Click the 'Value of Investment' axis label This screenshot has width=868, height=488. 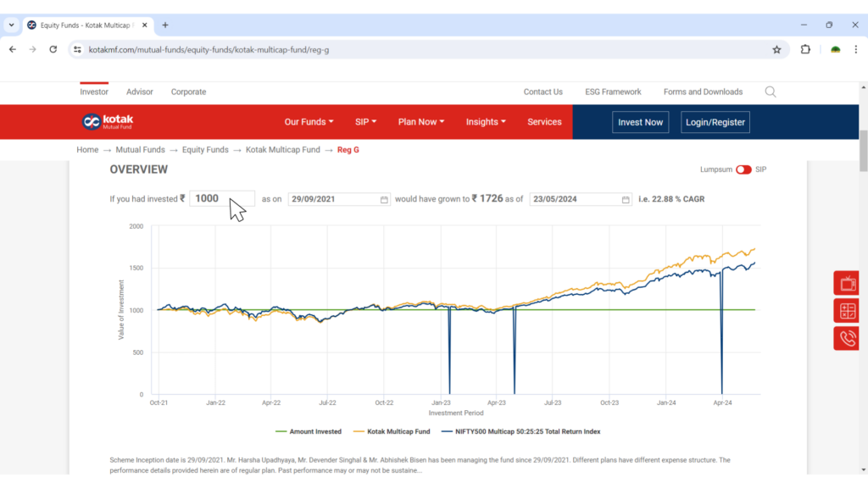(x=121, y=309)
